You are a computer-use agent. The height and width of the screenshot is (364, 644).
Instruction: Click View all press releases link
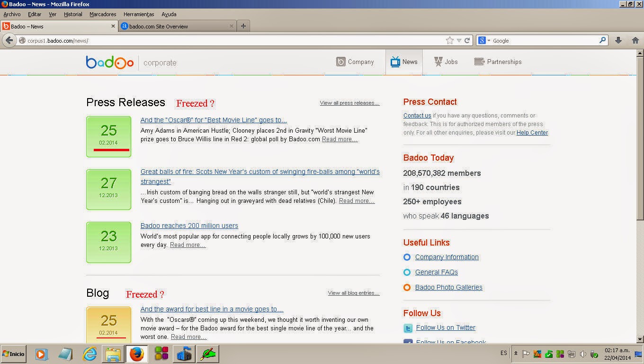pos(349,103)
